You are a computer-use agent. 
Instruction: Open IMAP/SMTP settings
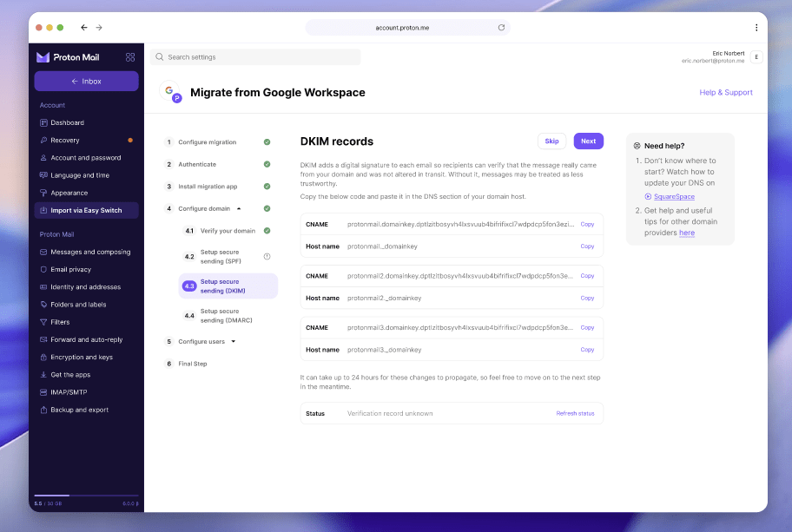[86, 392]
